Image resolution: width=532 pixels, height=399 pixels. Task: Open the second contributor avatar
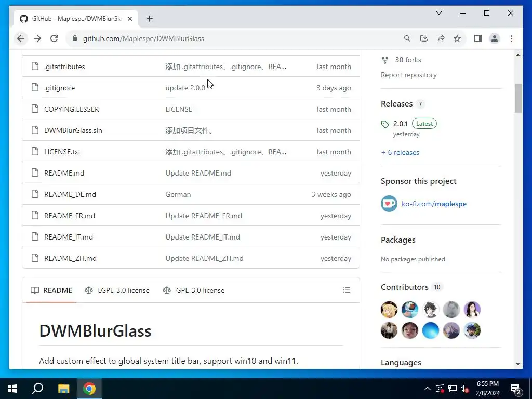tap(410, 310)
